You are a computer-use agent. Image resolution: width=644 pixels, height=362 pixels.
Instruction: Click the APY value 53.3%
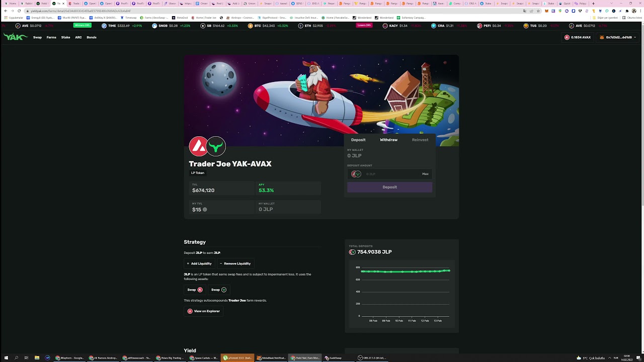point(266,191)
